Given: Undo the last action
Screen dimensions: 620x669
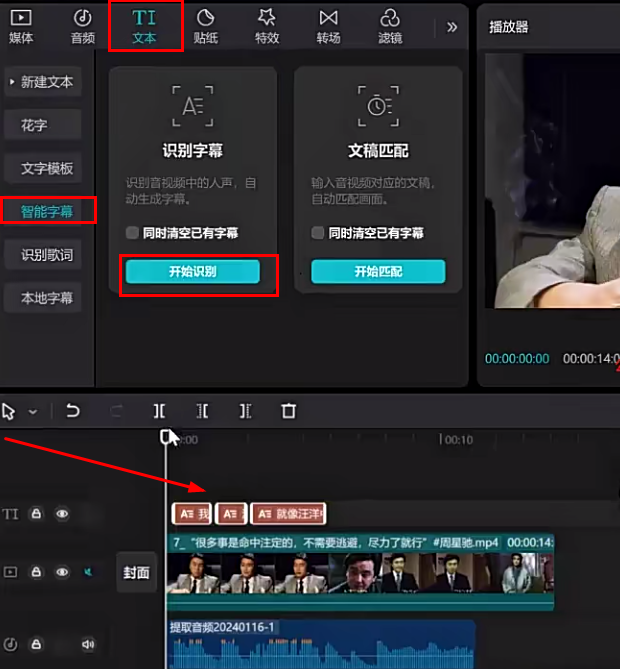Looking at the screenshot, I should point(73,411).
